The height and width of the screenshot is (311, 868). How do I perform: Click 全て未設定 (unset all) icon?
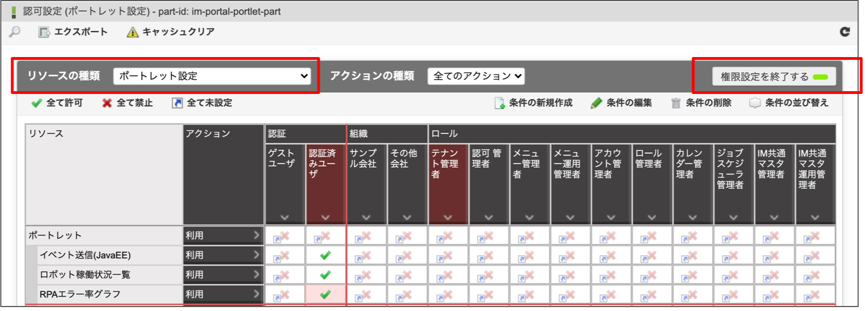[178, 103]
